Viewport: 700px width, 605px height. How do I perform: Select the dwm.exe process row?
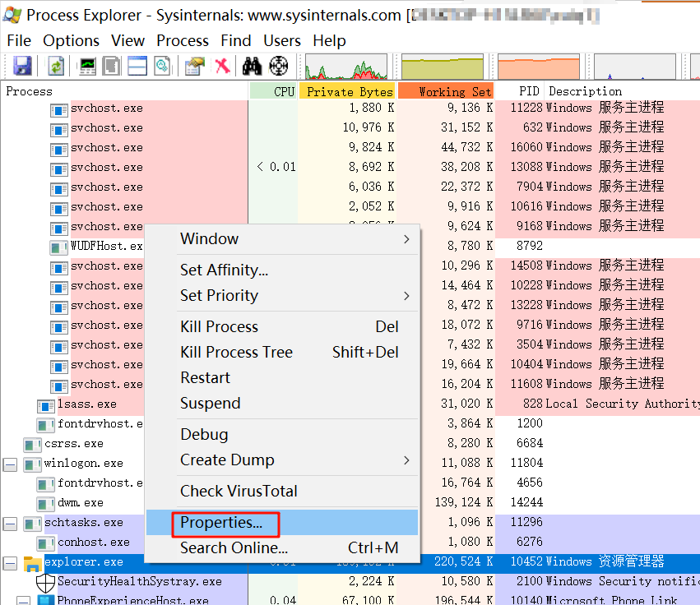click(x=350, y=502)
